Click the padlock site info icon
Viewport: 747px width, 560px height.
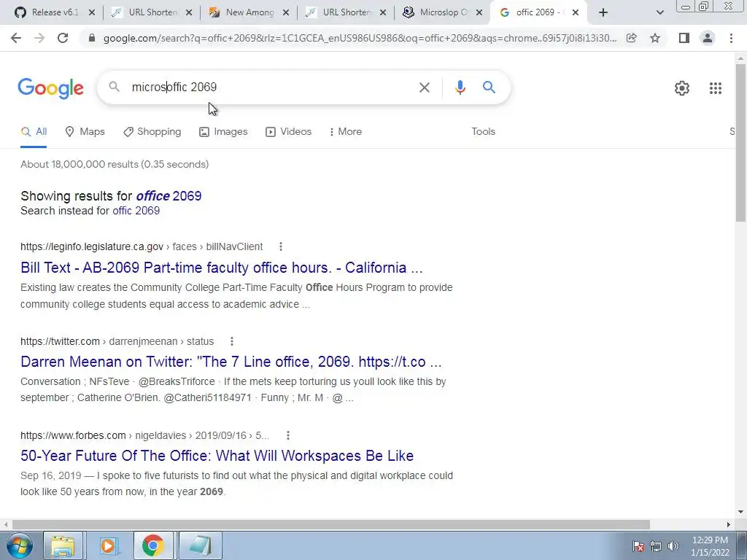(92, 38)
